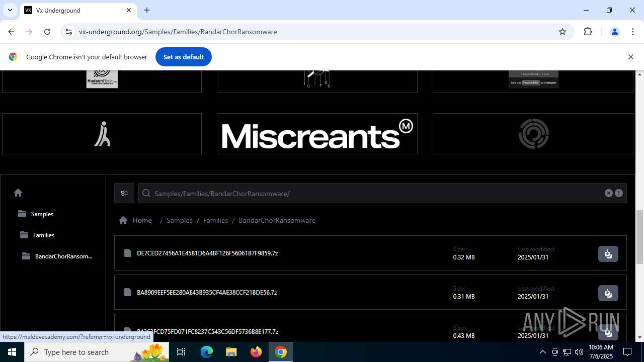This screenshot has width=644, height=362.
Task: Show hidden system tray icons
Action: tap(542, 352)
